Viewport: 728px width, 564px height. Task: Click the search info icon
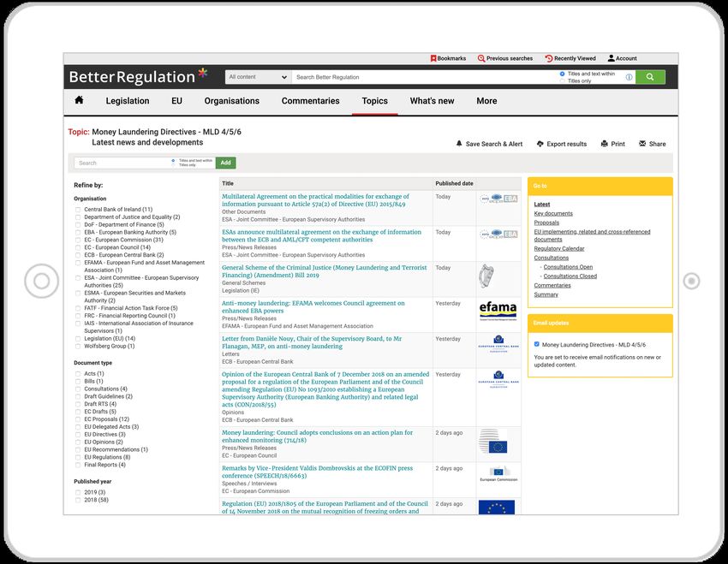[629, 77]
